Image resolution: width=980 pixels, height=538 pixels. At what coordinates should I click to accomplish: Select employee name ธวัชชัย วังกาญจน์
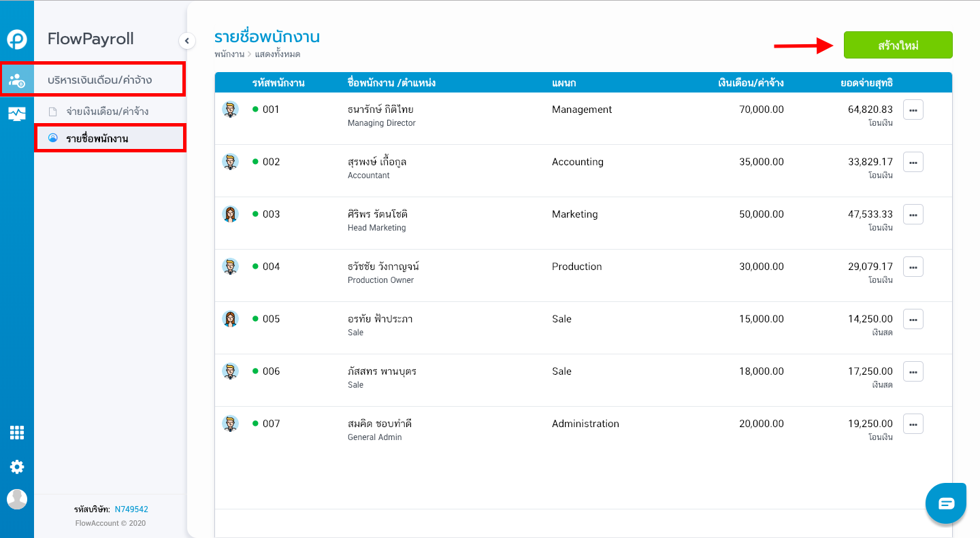383,267
